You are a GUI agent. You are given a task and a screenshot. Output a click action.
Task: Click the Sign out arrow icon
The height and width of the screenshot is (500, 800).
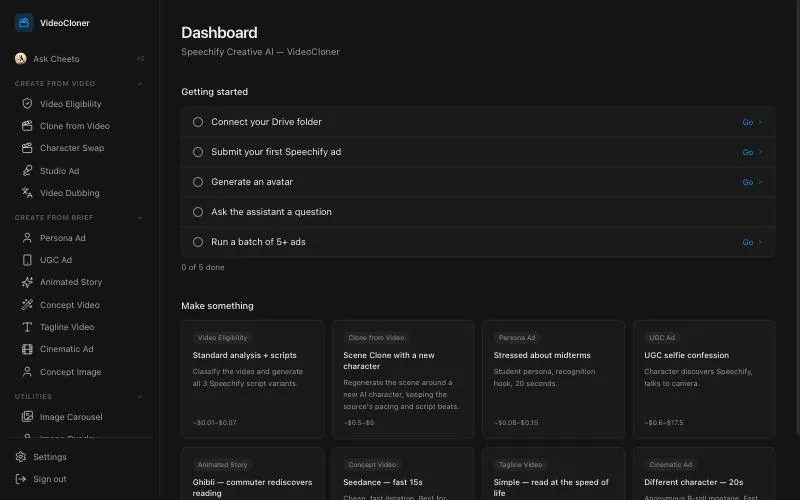(20, 479)
